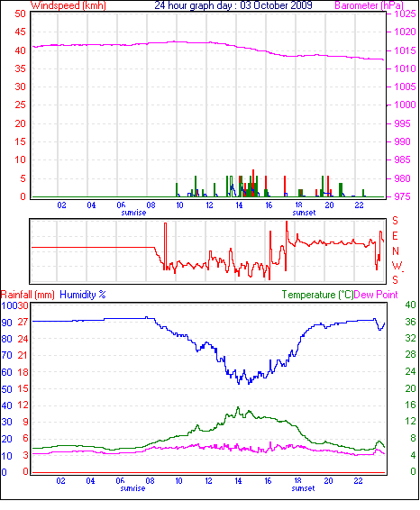Click the Barometer (hPa) axis title

pyautogui.click(x=370, y=5)
